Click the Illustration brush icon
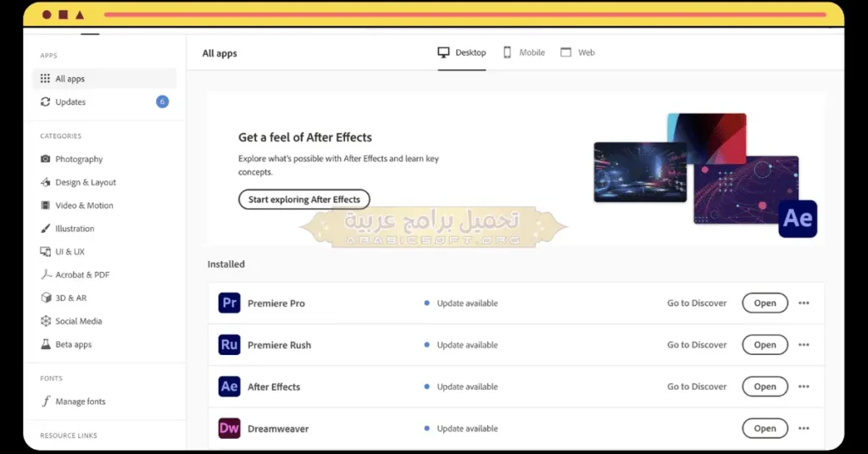 [x=46, y=229]
